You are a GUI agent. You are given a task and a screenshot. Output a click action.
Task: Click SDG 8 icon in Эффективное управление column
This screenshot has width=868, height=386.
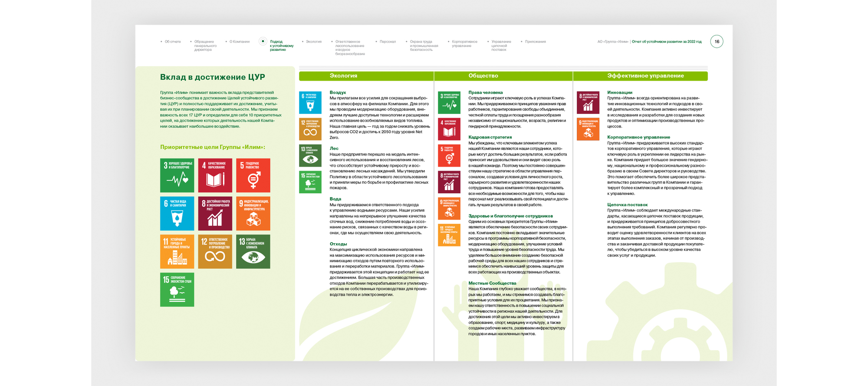[x=588, y=102]
